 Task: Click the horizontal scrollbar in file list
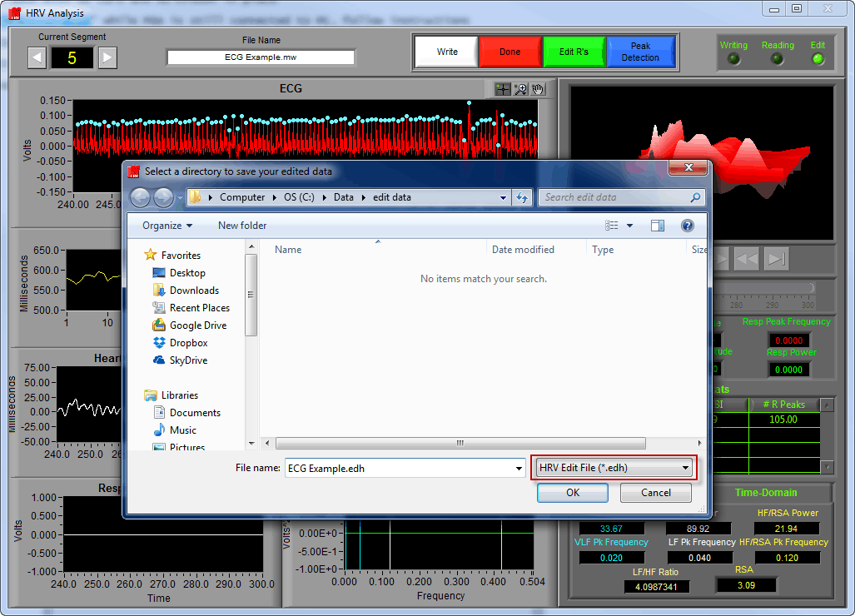(460, 443)
